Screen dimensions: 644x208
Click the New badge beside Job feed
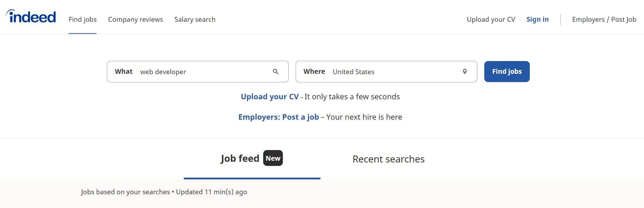tap(273, 158)
